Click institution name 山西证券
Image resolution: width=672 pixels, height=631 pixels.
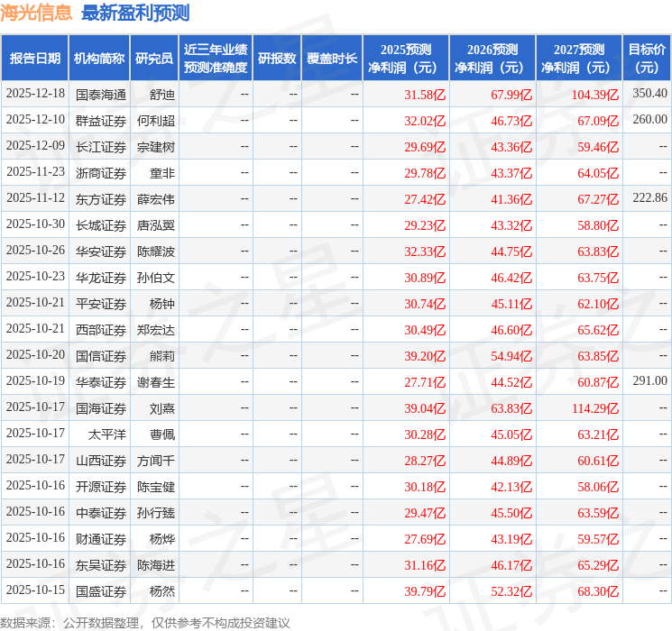101,461
